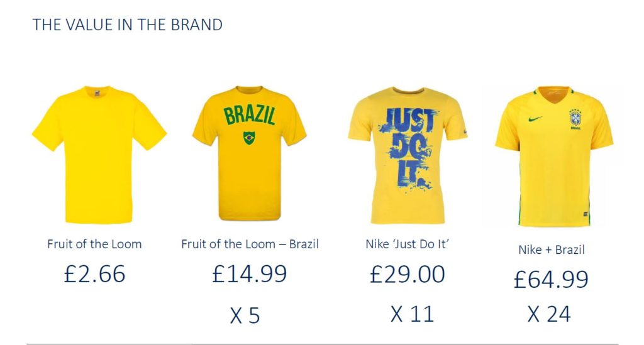644x345 pixels.
Task: Select the plain yellow Fruit of the Loom shirt
Action: tap(99, 155)
